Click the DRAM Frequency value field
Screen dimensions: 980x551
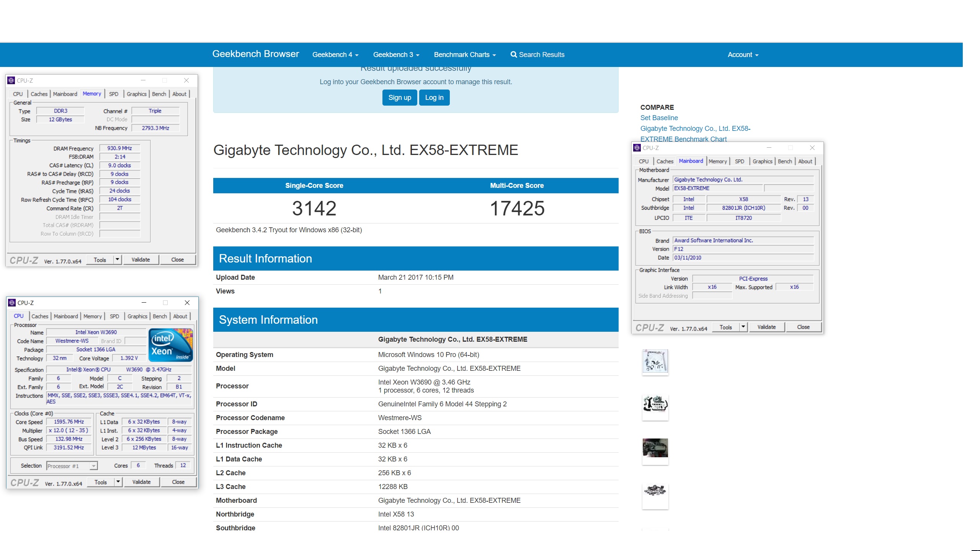coord(119,148)
